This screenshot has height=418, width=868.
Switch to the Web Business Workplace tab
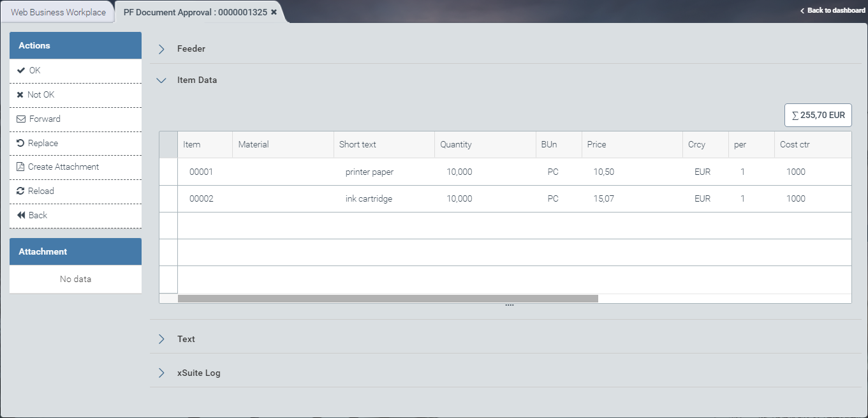point(57,11)
